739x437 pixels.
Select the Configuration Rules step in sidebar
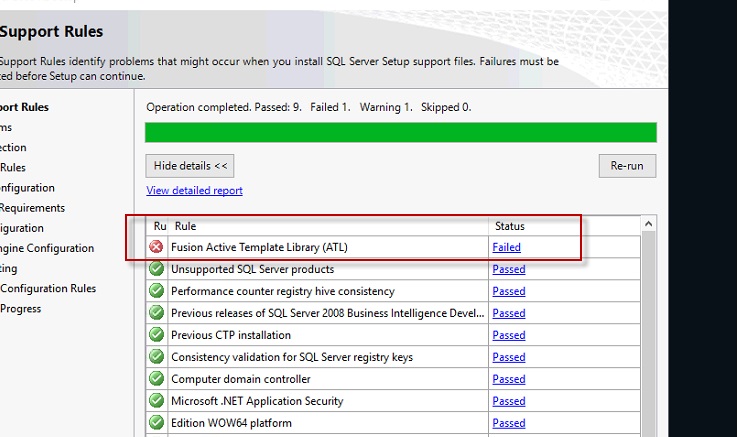48,289
